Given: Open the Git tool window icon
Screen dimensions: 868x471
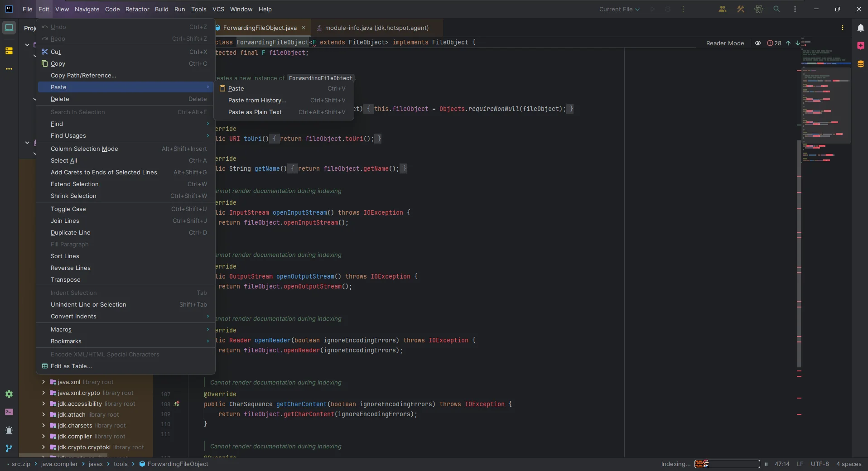Looking at the screenshot, I should coord(9,448).
